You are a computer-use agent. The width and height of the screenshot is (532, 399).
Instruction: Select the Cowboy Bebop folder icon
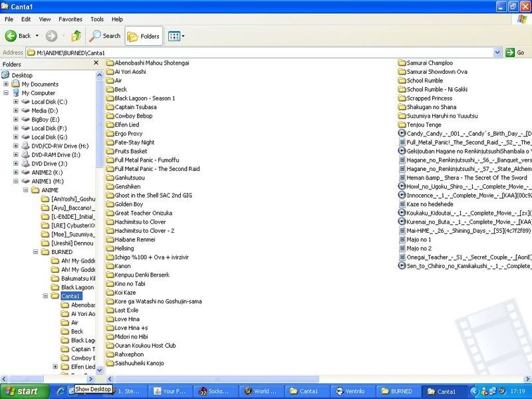tap(110, 116)
